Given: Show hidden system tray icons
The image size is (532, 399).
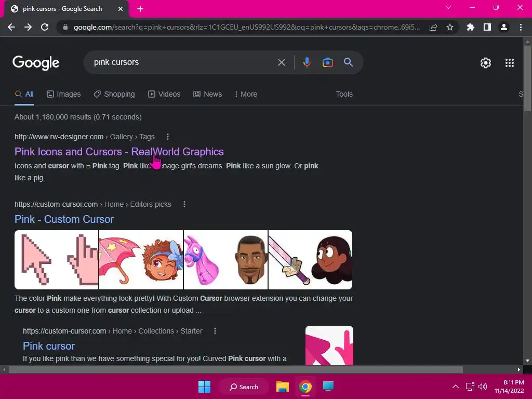Looking at the screenshot, I should tap(456, 387).
